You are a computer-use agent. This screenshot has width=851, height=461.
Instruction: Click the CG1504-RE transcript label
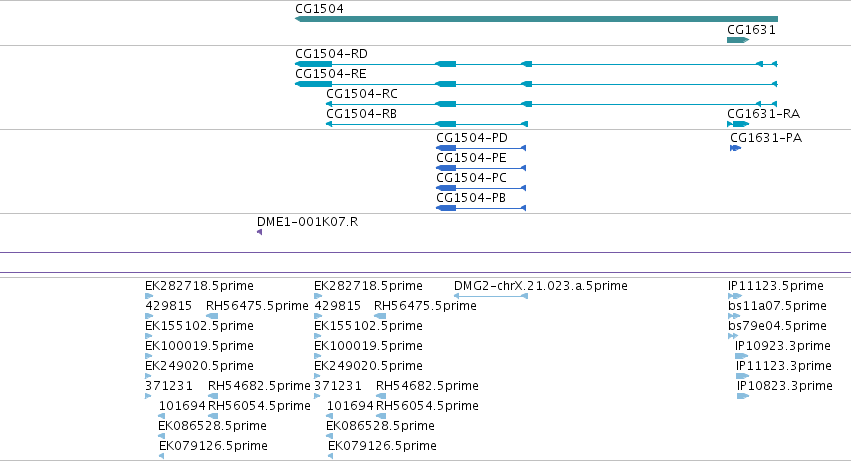[331, 74]
